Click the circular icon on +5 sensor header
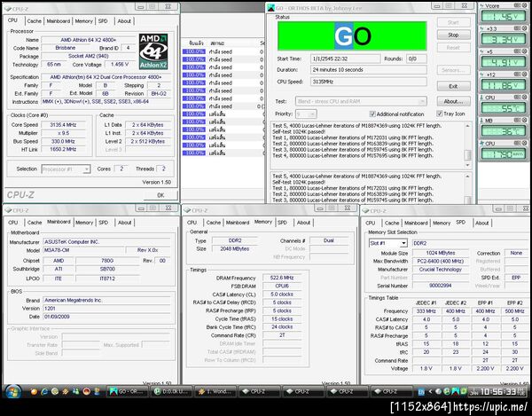 [525, 51]
